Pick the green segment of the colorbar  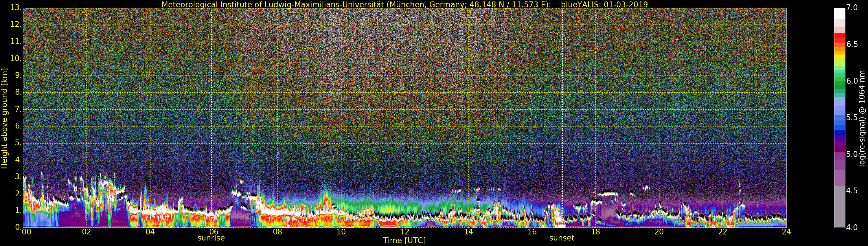840,82
